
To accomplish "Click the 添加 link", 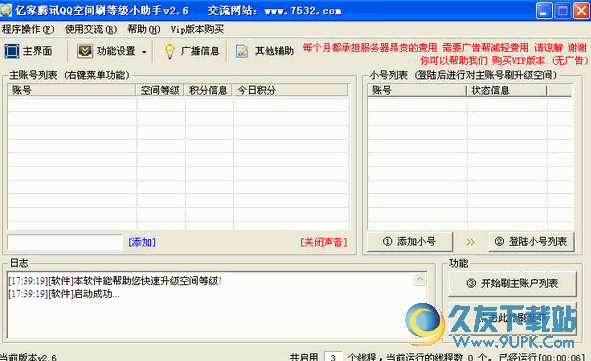I will click(142, 242).
